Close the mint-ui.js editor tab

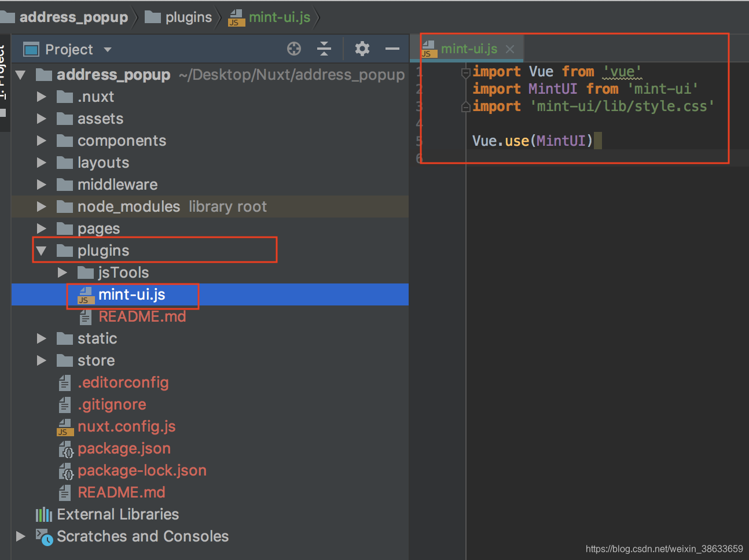point(510,49)
